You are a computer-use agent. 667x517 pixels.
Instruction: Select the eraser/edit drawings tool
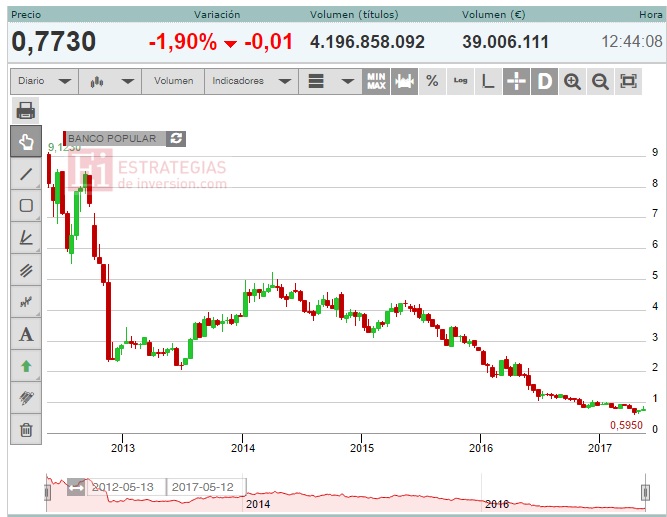(x=26, y=398)
